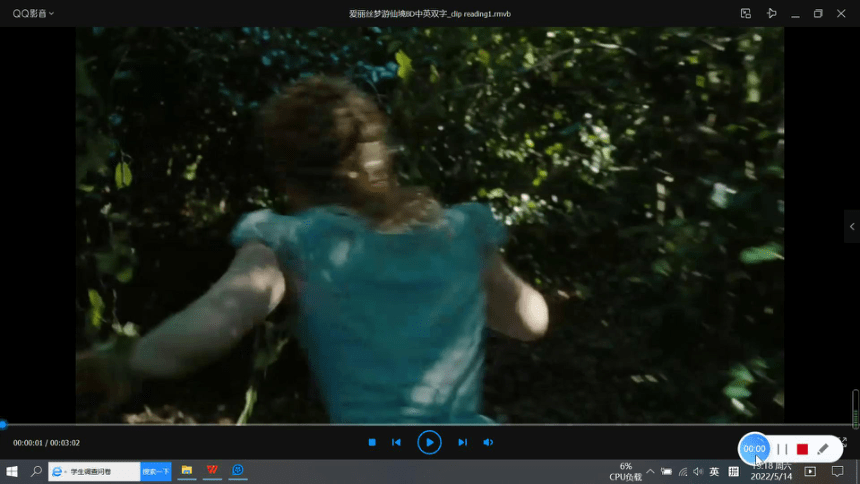Open File Explorer from the taskbar
The width and height of the screenshot is (860, 484).
(187, 470)
